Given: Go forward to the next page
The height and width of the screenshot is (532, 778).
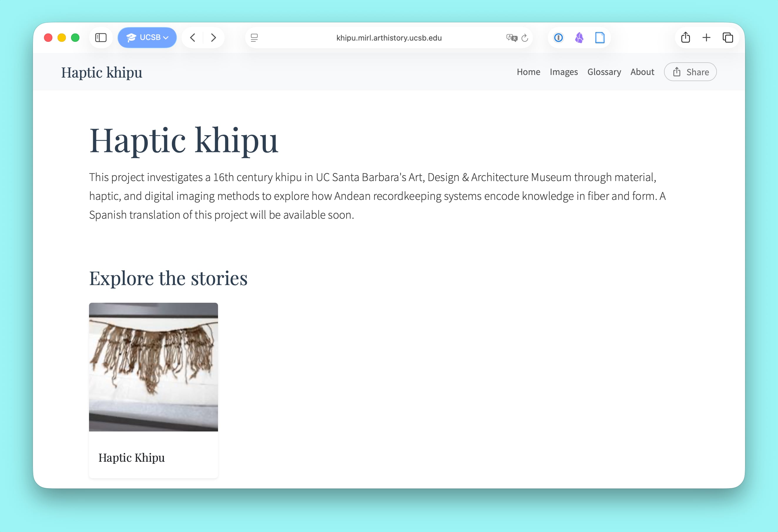Looking at the screenshot, I should [214, 38].
